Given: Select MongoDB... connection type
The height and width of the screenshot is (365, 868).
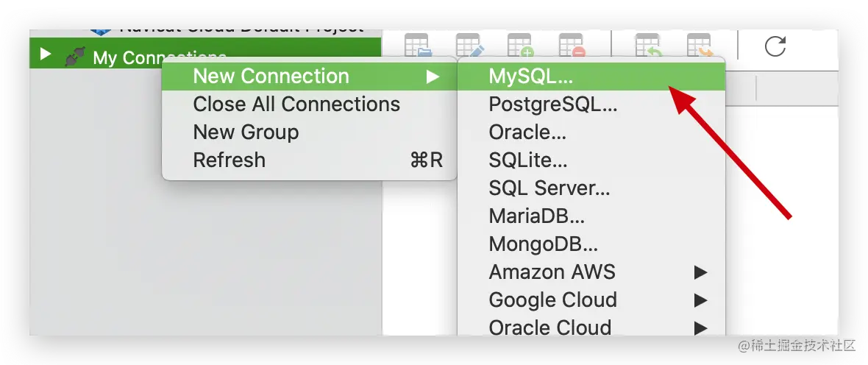Looking at the screenshot, I should pyautogui.click(x=591, y=244).
